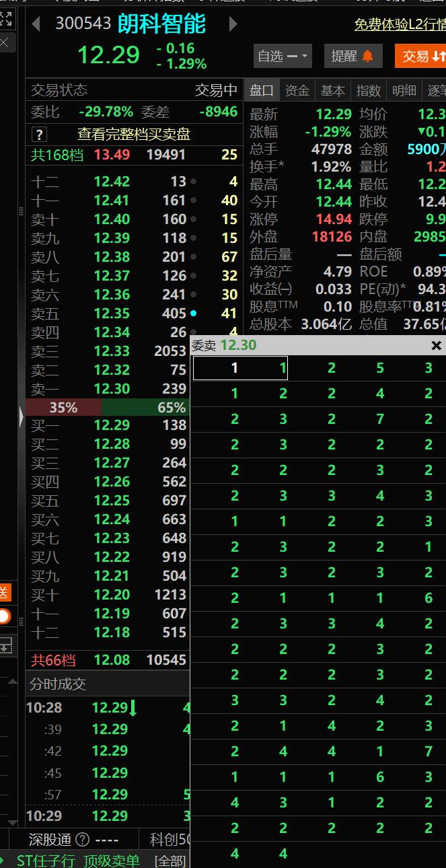Select 卖一 12.30 order row

[108, 389]
